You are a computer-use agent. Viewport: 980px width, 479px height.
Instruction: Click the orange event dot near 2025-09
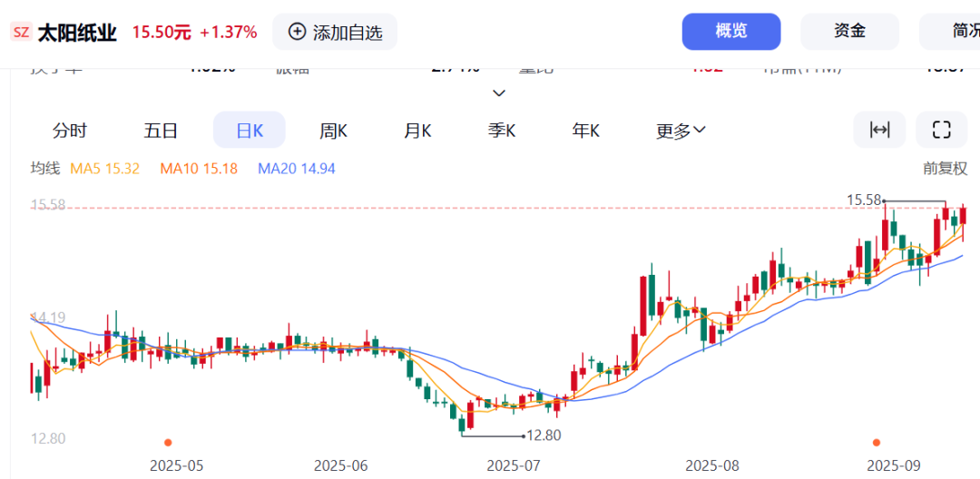click(x=877, y=443)
